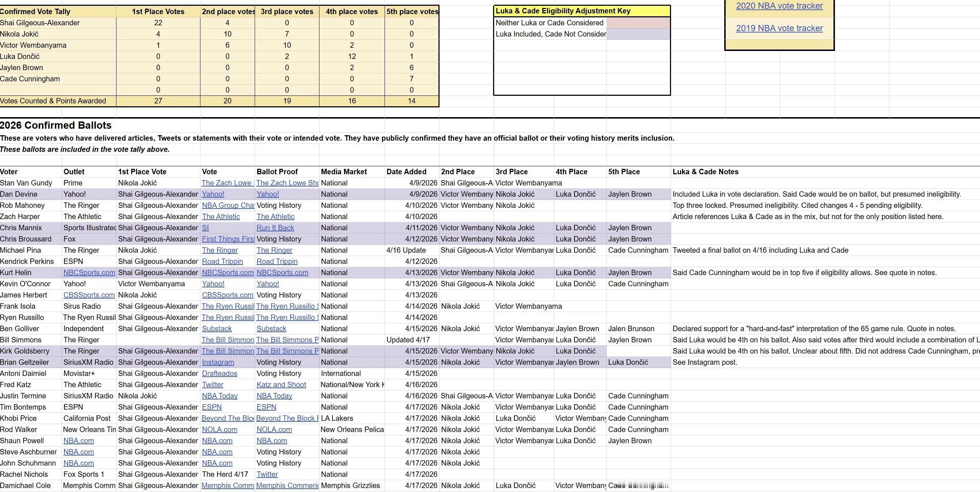Click Rachel Nichols' Twitter ballot proof link

pyautogui.click(x=267, y=475)
